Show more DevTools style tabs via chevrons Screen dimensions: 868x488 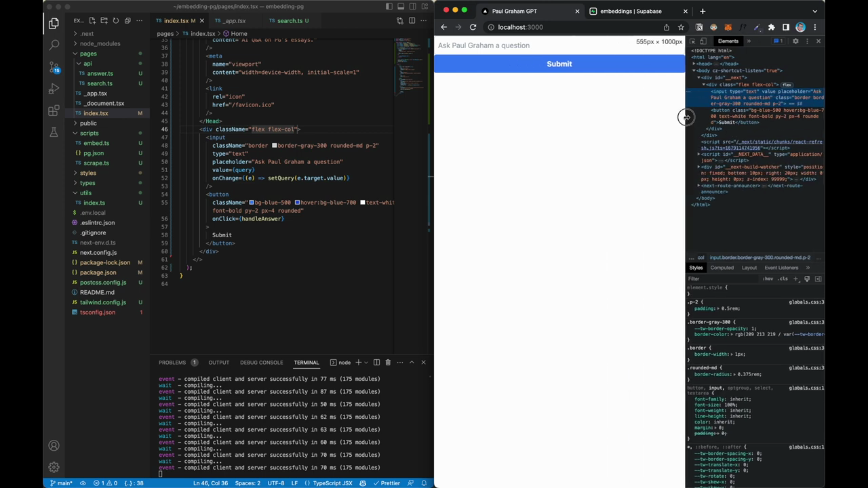[x=808, y=268]
